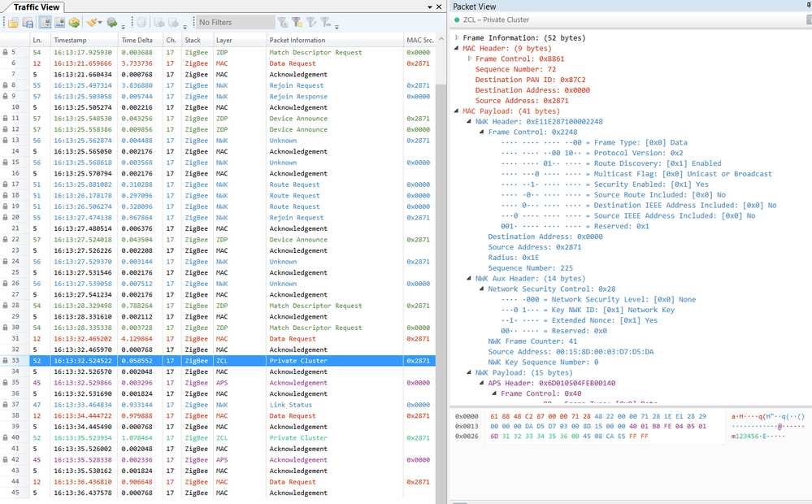Collapse the MAC Header section

(458, 48)
